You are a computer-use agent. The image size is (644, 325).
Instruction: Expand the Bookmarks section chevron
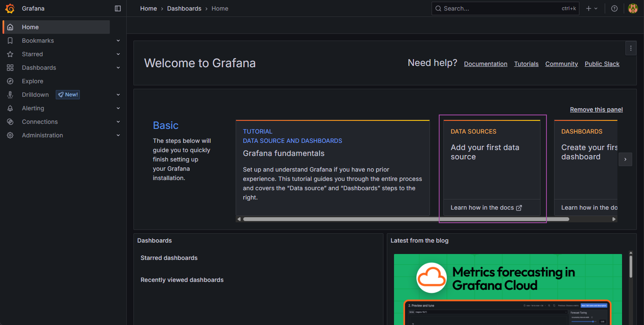[118, 41]
